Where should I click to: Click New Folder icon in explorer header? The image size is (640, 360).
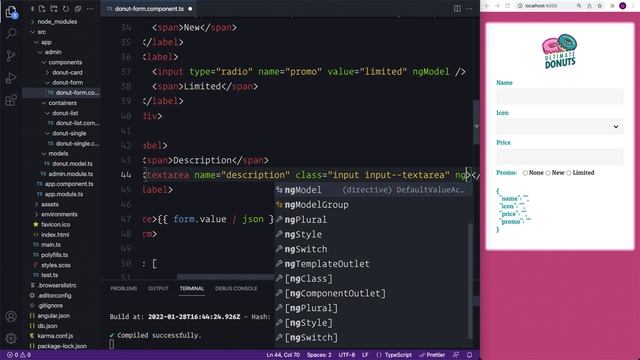(53, 9)
